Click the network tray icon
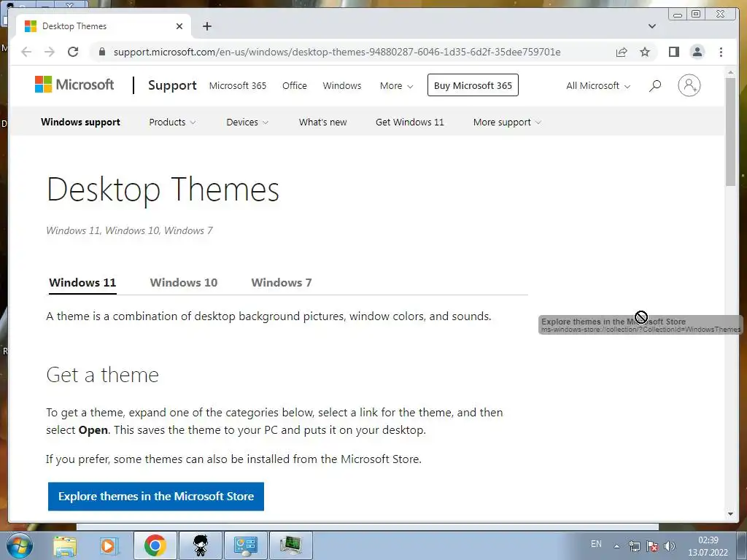The image size is (747, 560). coord(634,545)
